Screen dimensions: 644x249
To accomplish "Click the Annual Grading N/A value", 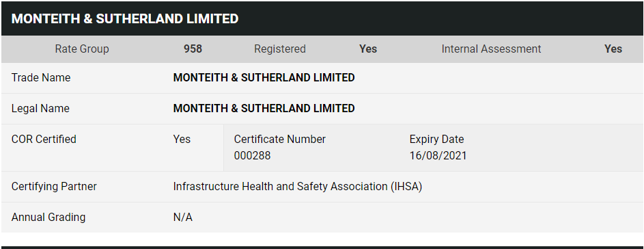I will [x=183, y=218].
